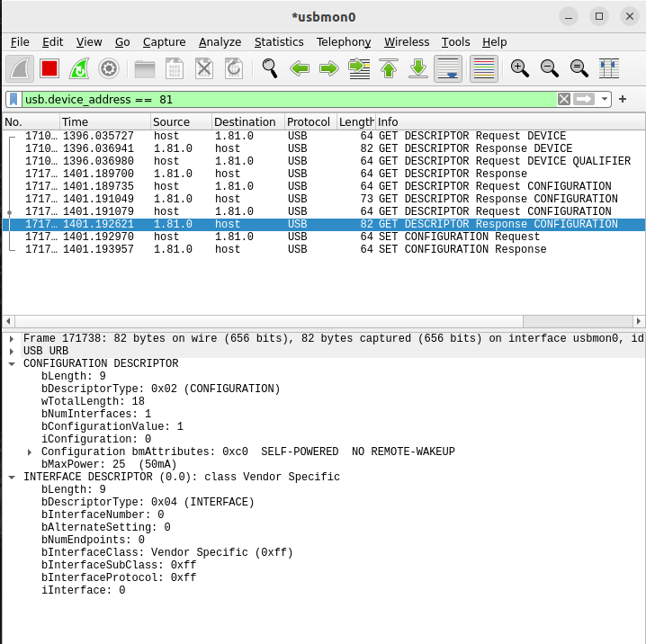The height and width of the screenshot is (644, 646).
Task: Collapse the CONFIGURATION DESCRIPTOR section
Action: coord(12,363)
